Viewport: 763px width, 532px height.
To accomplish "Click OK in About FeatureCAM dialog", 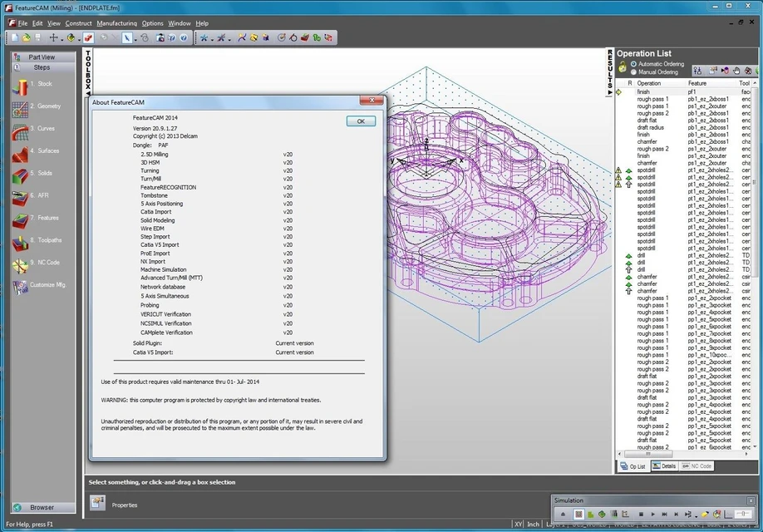I will point(361,121).
